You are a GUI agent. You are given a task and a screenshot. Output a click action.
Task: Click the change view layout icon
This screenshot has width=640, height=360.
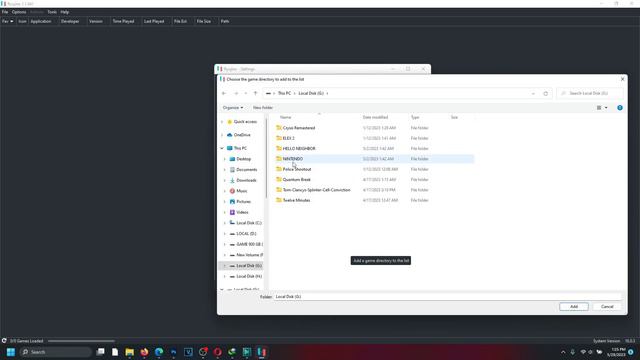(x=599, y=108)
